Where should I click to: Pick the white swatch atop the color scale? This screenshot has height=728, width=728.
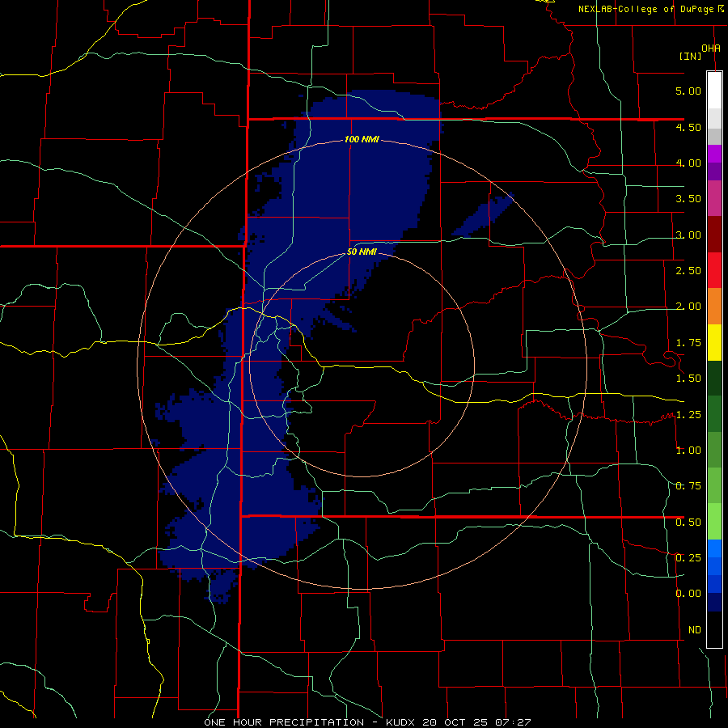click(714, 90)
